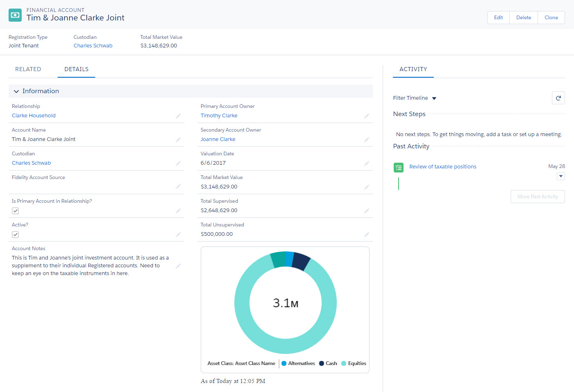Click pencil icon next to Valuation Date
Viewport: 574px width, 392px height.
pos(367,164)
